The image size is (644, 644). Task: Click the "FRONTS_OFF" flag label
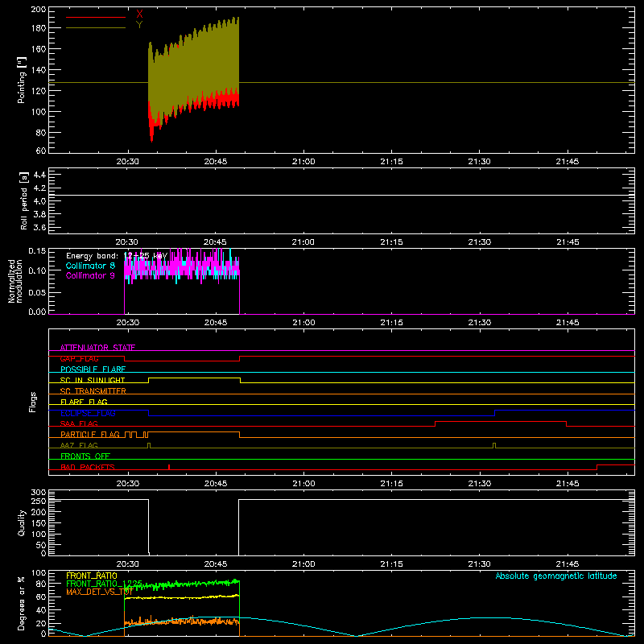click(85, 456)
